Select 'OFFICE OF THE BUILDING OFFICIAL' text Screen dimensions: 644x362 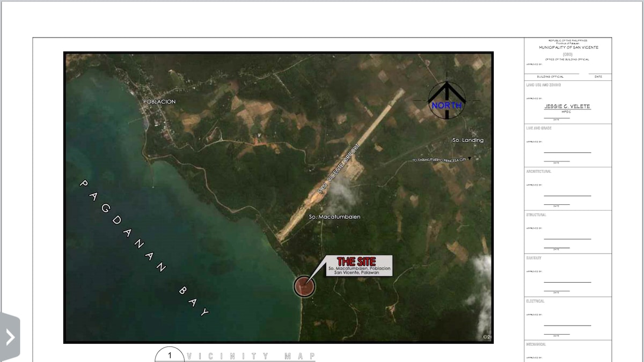coord(567,60)
